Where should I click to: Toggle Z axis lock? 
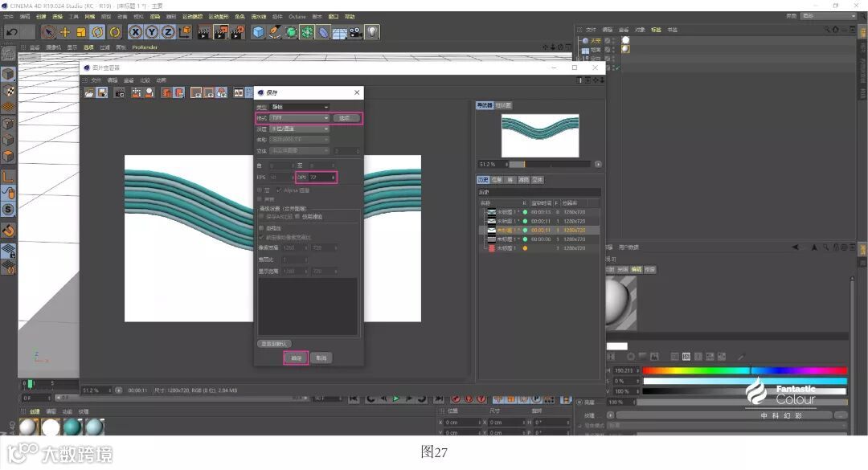click(x=168, y=32)
